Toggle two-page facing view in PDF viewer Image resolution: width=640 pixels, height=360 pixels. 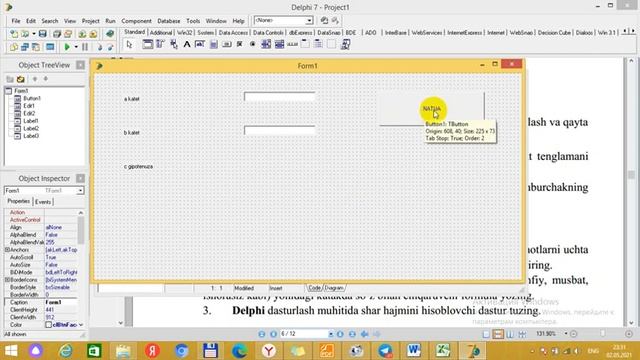(x=510, y=334)
